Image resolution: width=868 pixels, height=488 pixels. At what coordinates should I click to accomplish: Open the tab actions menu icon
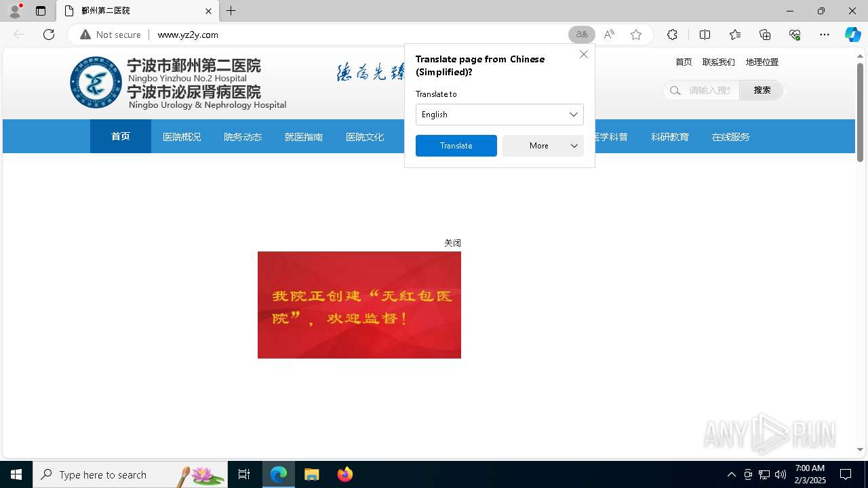pos(41,11)
